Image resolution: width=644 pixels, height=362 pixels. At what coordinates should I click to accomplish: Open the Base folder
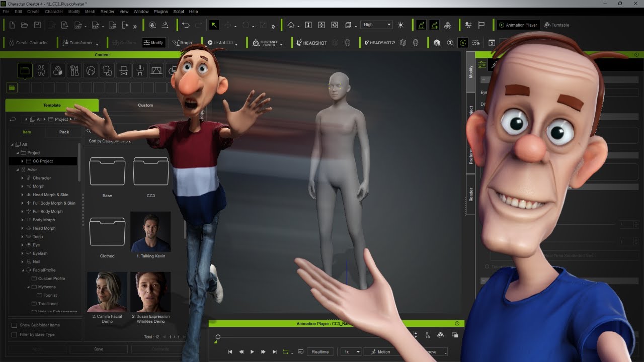point(107,171)
